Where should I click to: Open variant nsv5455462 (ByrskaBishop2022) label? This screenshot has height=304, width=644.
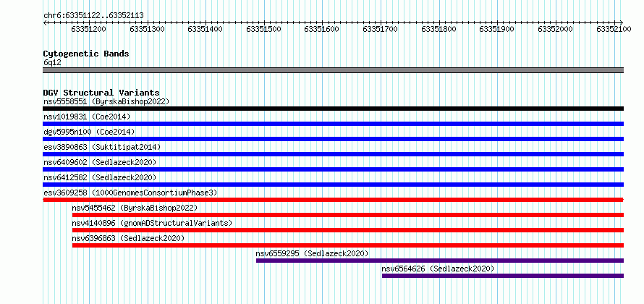point(135,208)
